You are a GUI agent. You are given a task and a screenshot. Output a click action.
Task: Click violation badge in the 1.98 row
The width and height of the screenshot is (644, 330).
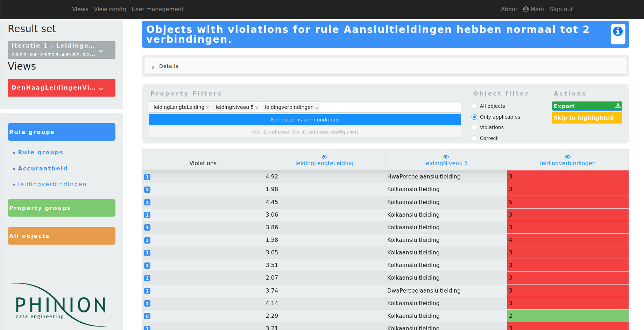(147, 190)
